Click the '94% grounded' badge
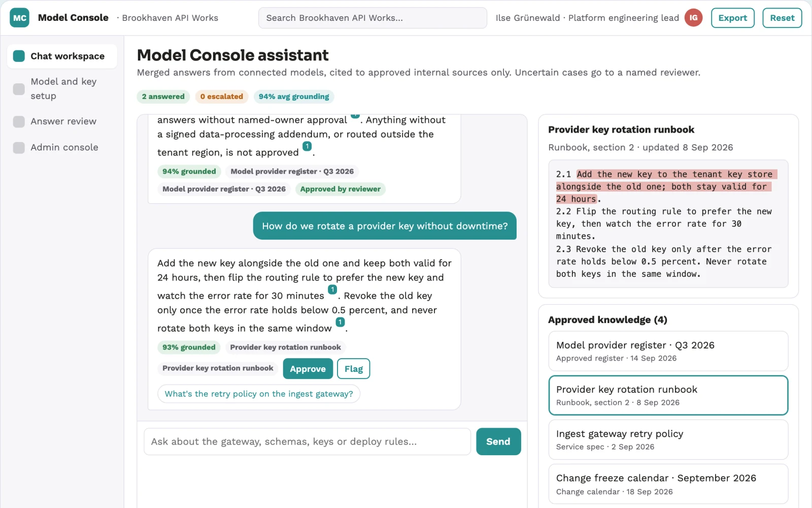Screen dimensions: 812x508 tap(189, 172)
